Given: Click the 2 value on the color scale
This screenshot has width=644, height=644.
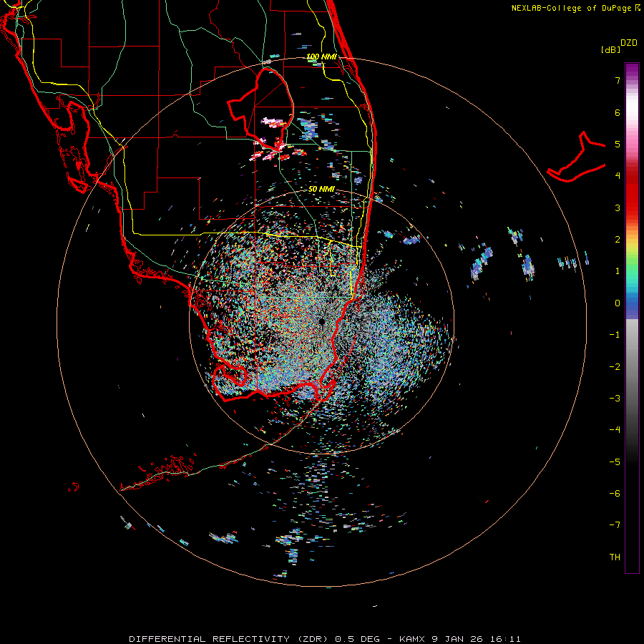Looking at the screenshot, I should pyautogui.click(x=618, y=240).
